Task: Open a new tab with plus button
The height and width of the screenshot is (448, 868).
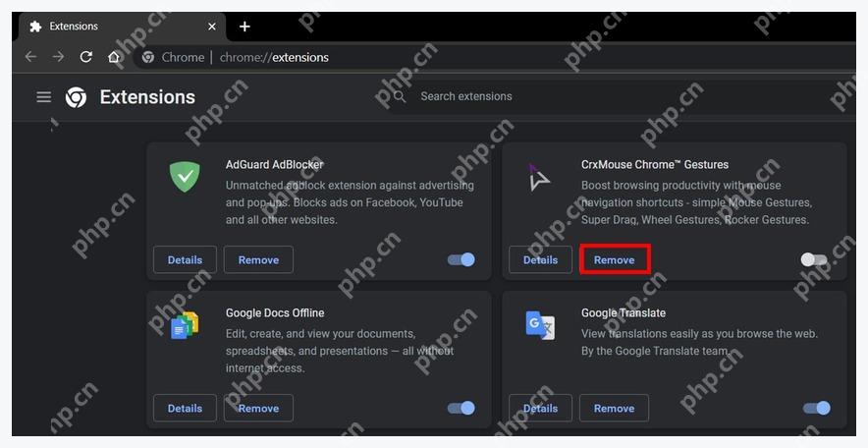Action: tap(244, 26)
